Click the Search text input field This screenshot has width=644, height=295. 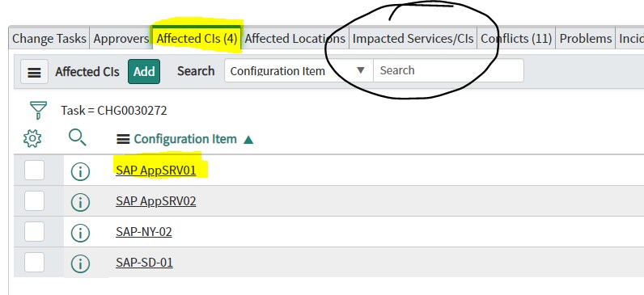(x=448, y=70)
